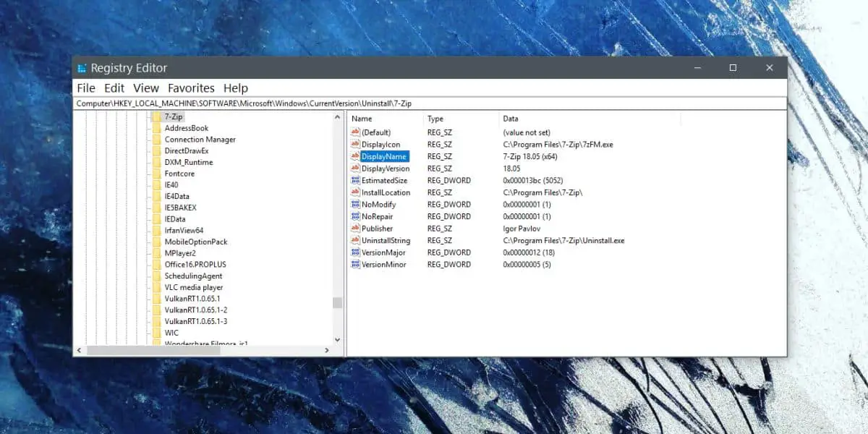868x434 pixels.
Task: Select the (Default) value string icon
Action: pos(355,132)
